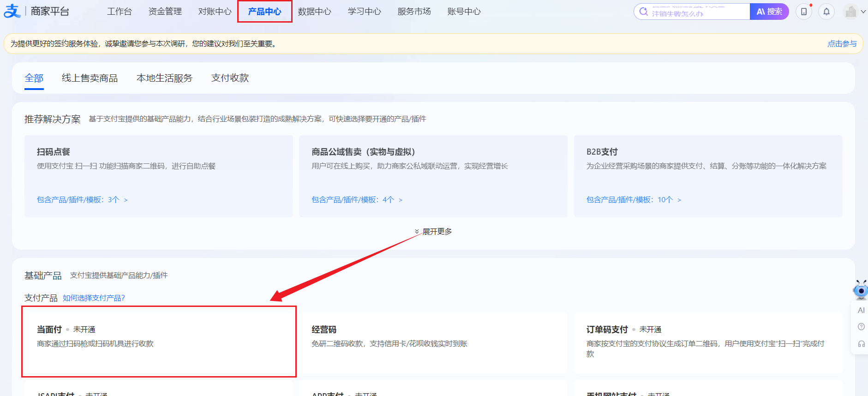Open 如何选择支付产品 help link

pos(94,298)
